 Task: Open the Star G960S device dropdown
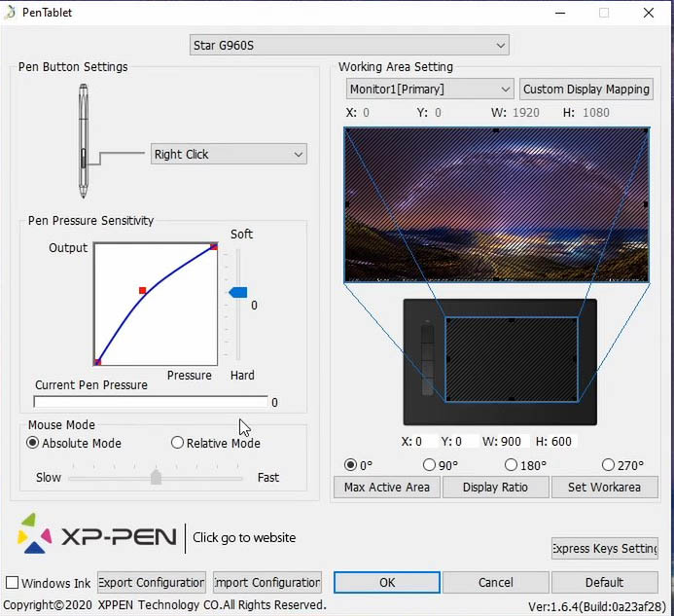[349, 45]
